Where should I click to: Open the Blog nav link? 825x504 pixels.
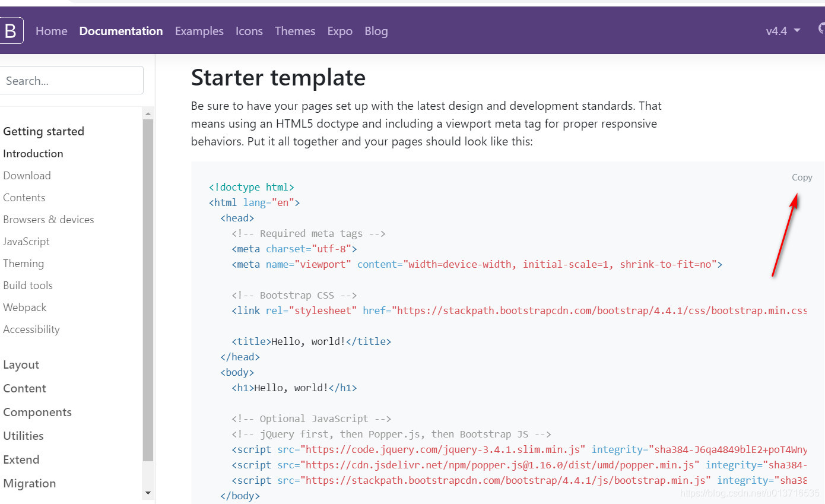(x=376, y=31)
